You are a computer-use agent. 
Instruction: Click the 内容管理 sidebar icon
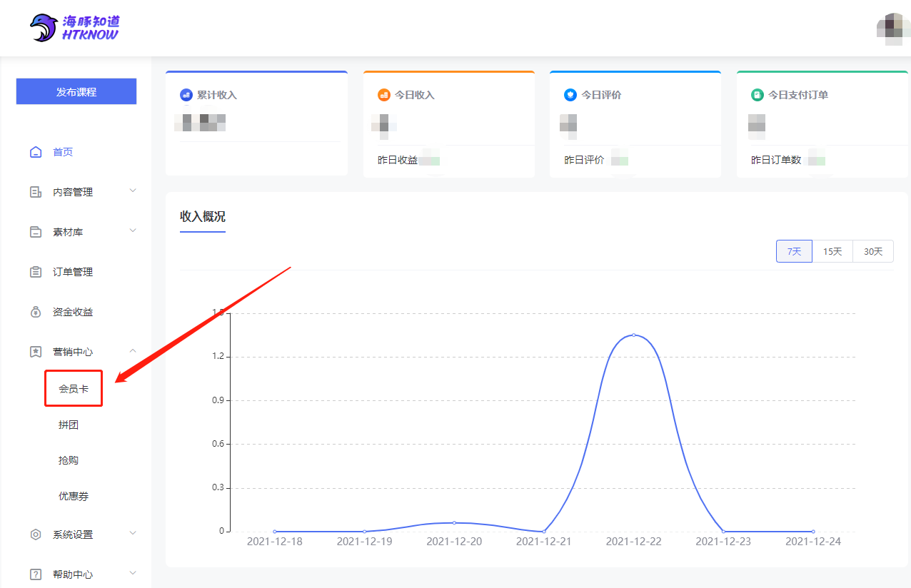click(36, 192)
